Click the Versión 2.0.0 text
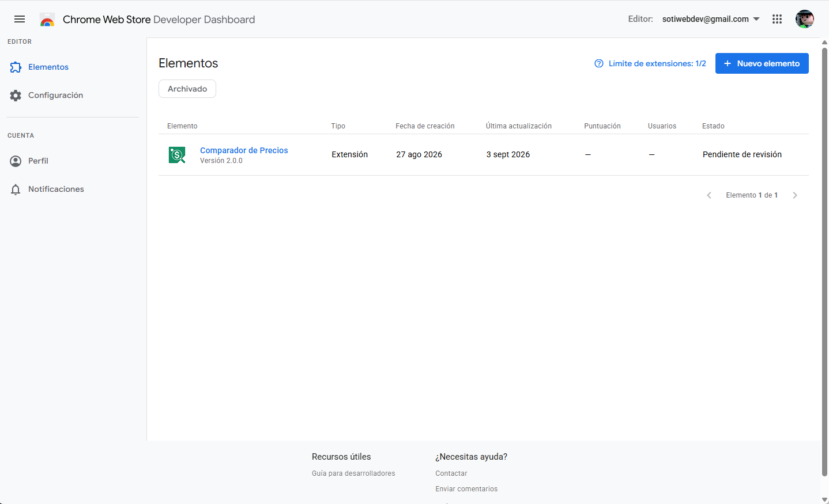The height and width of the screenshot is (504, 829). pyautogui.click(x=221, y=161)
